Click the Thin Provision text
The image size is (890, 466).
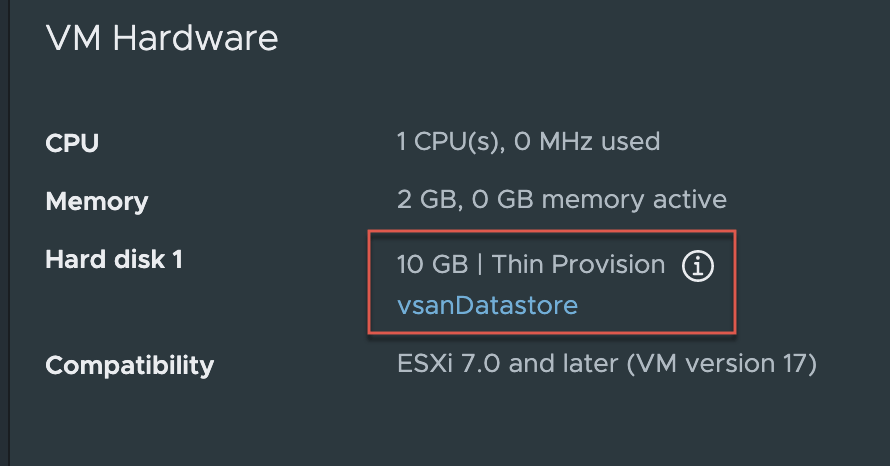(579, 264)
